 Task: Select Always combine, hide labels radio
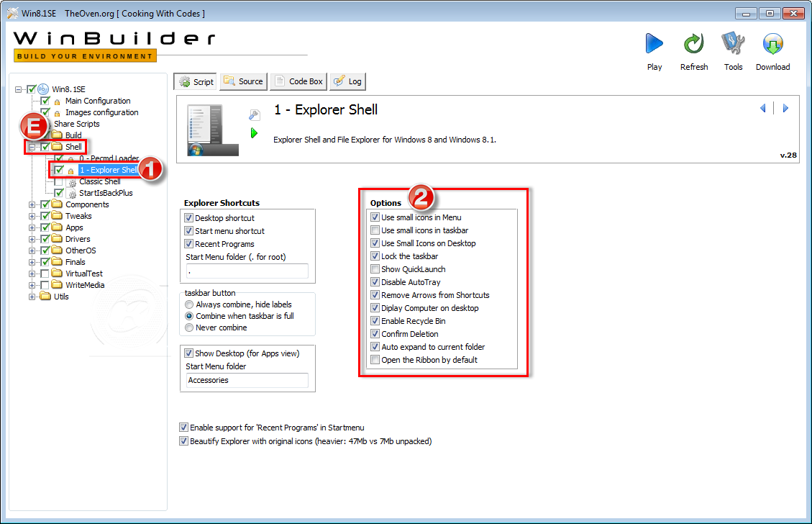pyautogui.click(x=190, y=304)
